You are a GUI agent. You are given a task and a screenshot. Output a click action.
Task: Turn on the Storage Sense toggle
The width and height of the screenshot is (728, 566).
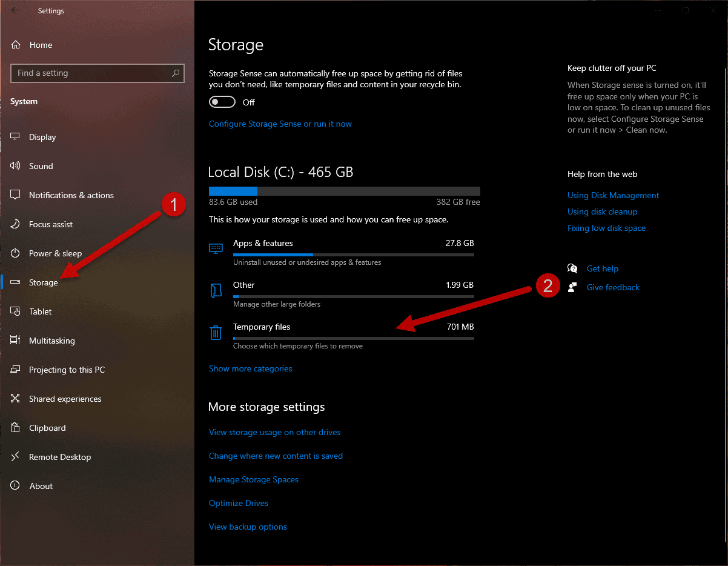(x=222, y=102)
